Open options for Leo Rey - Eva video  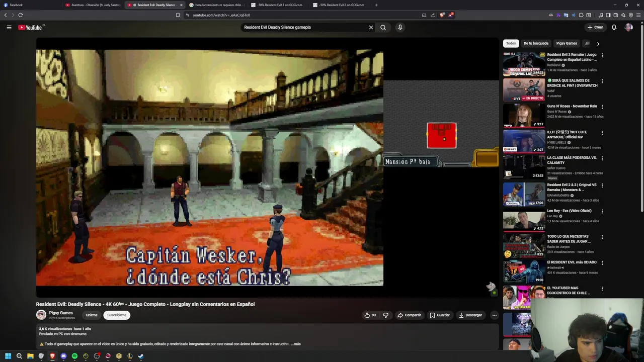[602, 211]
